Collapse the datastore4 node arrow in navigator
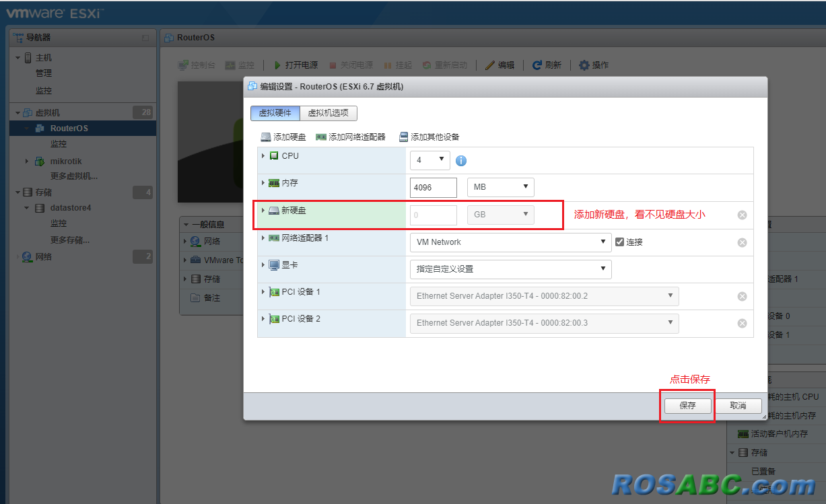This screenshot has height=504, width=826. point(27,208)
